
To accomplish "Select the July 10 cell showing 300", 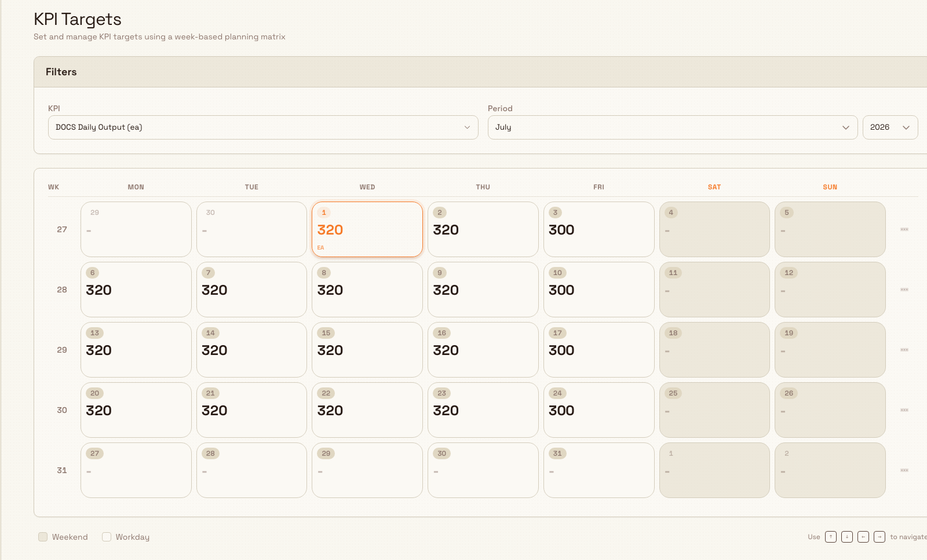I will click(599, 290).
